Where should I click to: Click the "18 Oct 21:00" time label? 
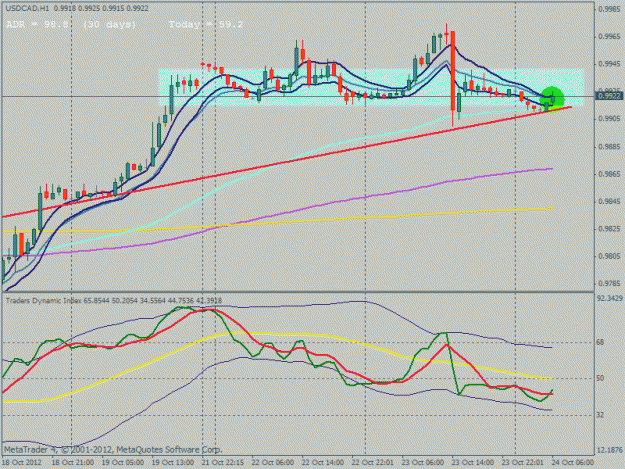coord(73,463)
